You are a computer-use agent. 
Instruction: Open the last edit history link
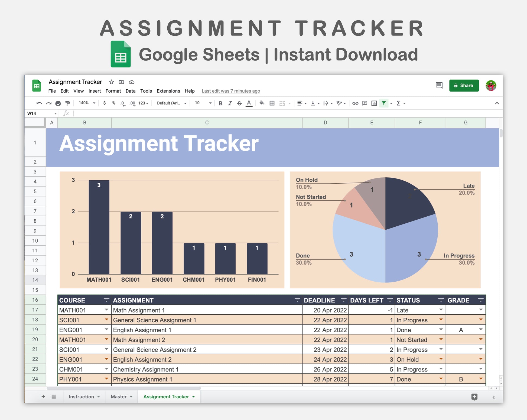231,91
